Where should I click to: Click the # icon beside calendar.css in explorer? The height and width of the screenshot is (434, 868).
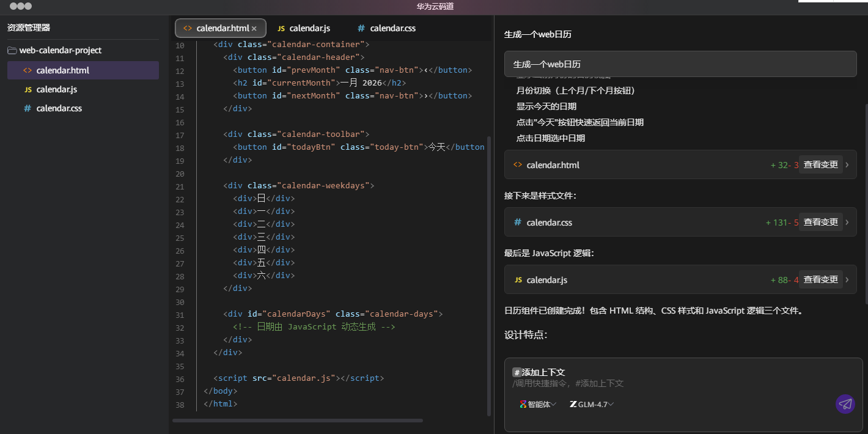click(28, 108)
